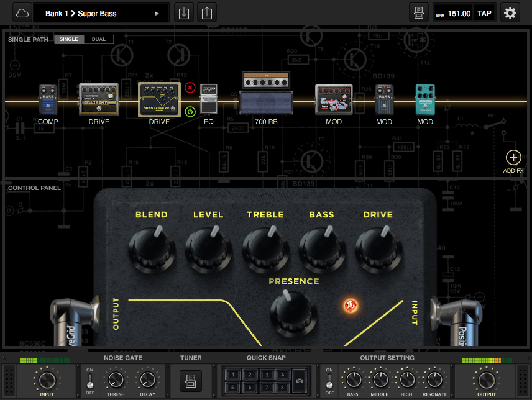The image size is (532, 400).
Task: Click the red X to remove the EQ pedal
Action: [191, 88]
